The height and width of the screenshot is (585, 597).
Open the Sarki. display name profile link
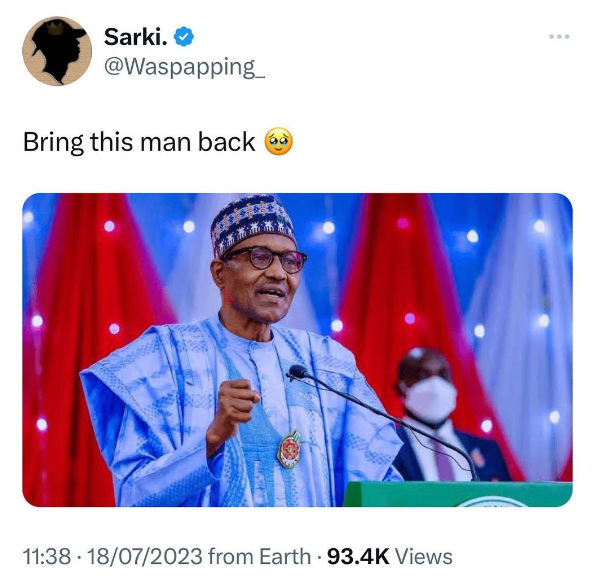(136, 37)
